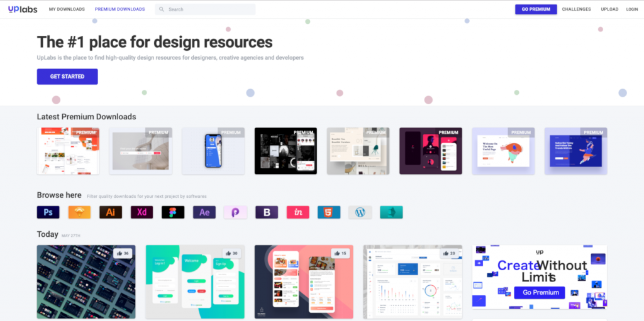Open My Downloads in the navigation
This screenshot has width=644, height=321.
click(x=67, y=9)
